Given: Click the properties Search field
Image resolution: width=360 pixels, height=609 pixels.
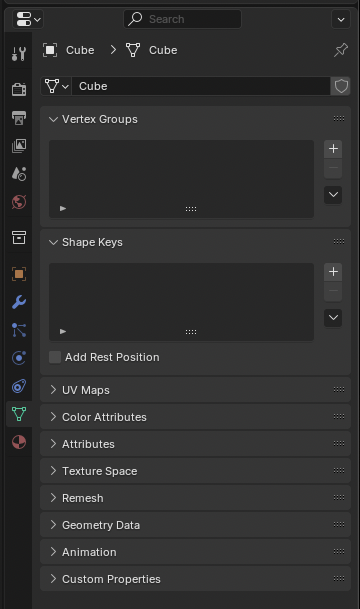Looking at the screenshot, I should coord(182,19).
